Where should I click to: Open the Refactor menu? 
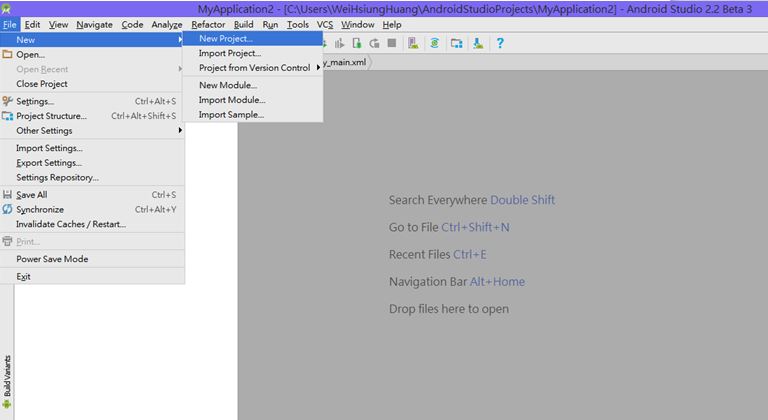click(208, 25)
